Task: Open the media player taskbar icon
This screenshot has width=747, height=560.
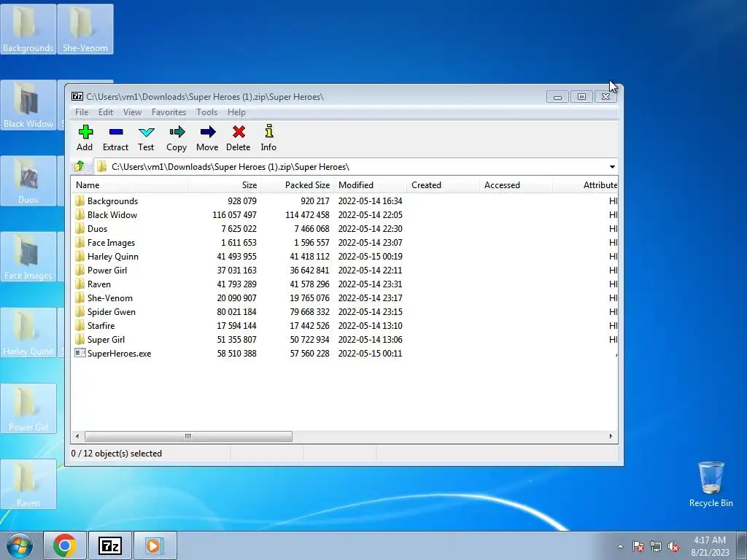Action: pos(155,545)
